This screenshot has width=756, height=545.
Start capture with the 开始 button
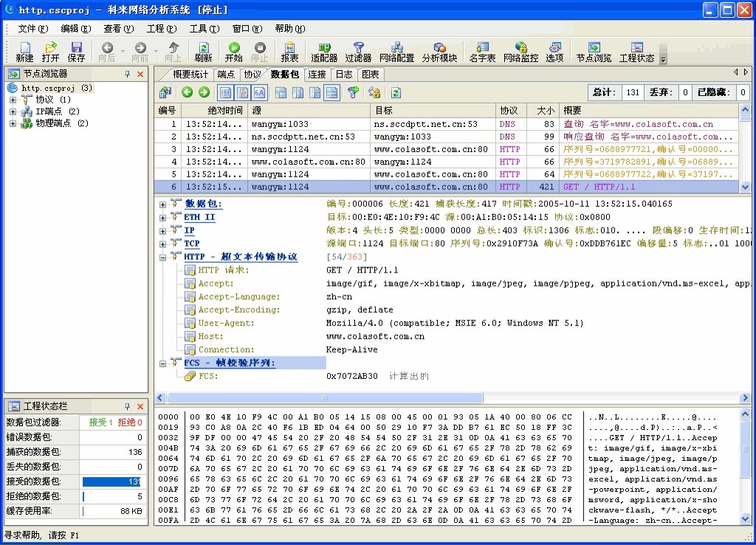pyautogui.click(x=234, y=52)
